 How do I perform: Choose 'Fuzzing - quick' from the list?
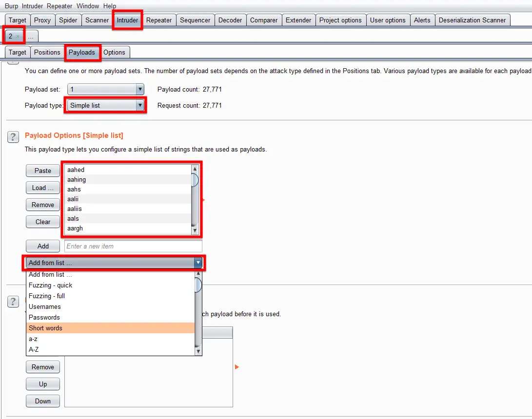pyautogui.click(x=110, y=286)
